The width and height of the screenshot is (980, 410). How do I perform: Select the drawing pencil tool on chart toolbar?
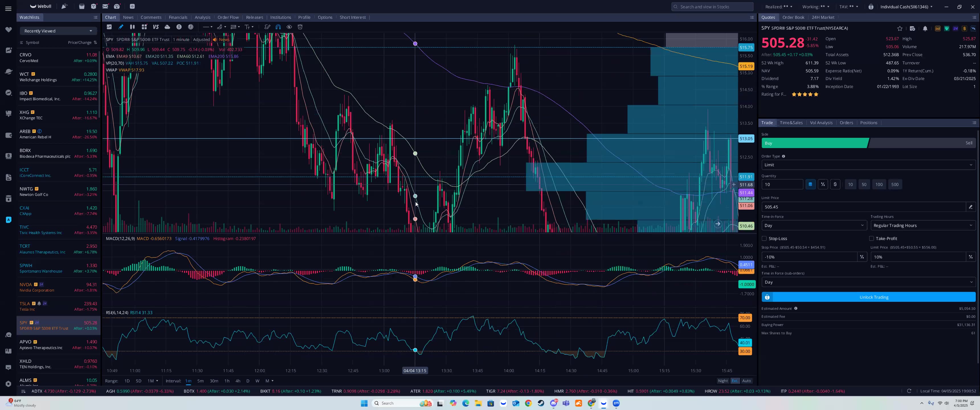[121, 27]
